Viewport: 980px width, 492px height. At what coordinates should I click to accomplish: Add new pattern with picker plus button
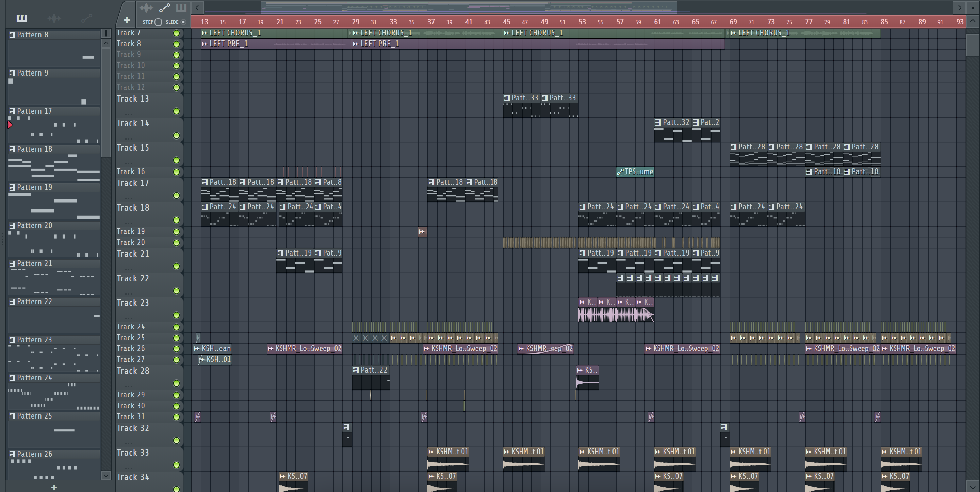click(x=54, y=488)
